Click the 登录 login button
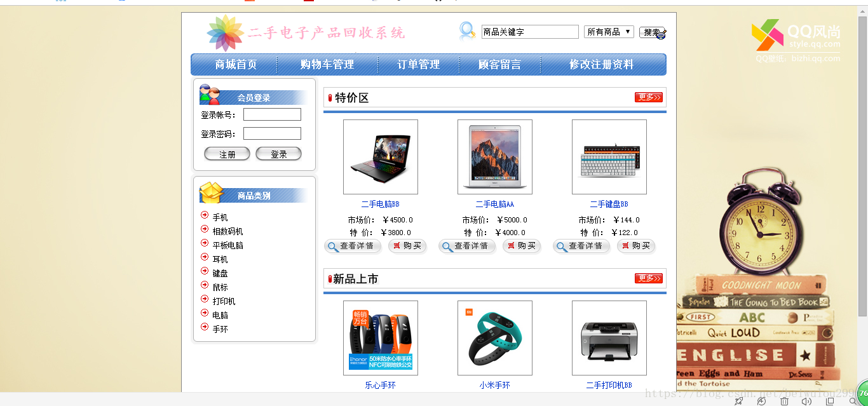This screenshot has width=868, height=406. click(x=278, y=154)
